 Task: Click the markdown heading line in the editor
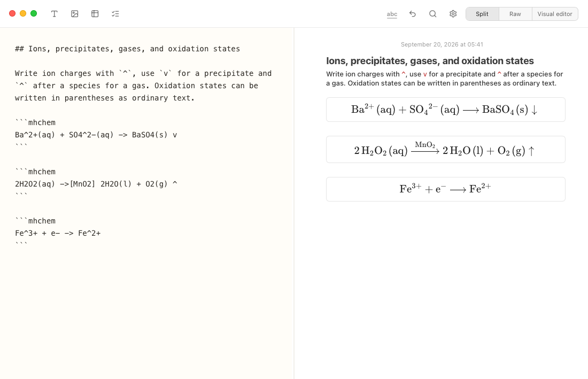coord(128,49)
